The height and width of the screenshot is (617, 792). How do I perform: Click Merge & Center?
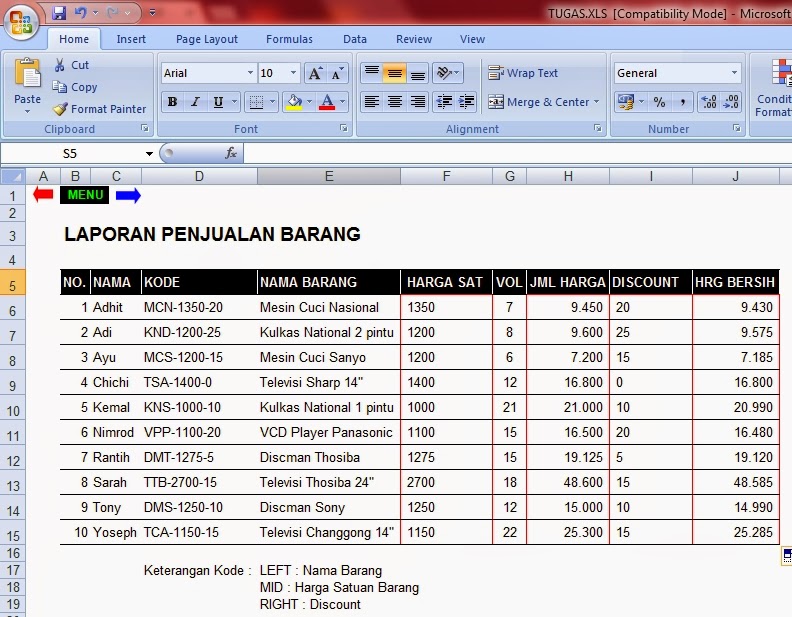tap(538, 102)
